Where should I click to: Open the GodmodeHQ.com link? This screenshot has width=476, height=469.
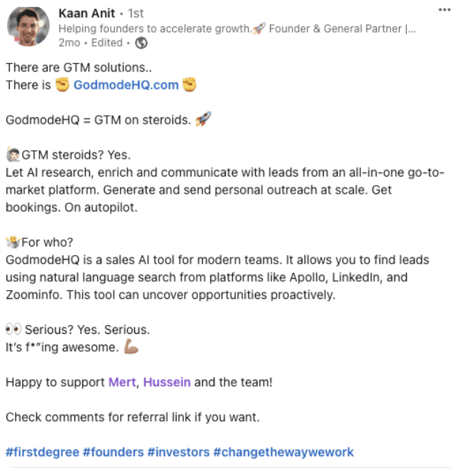[126, 85]
